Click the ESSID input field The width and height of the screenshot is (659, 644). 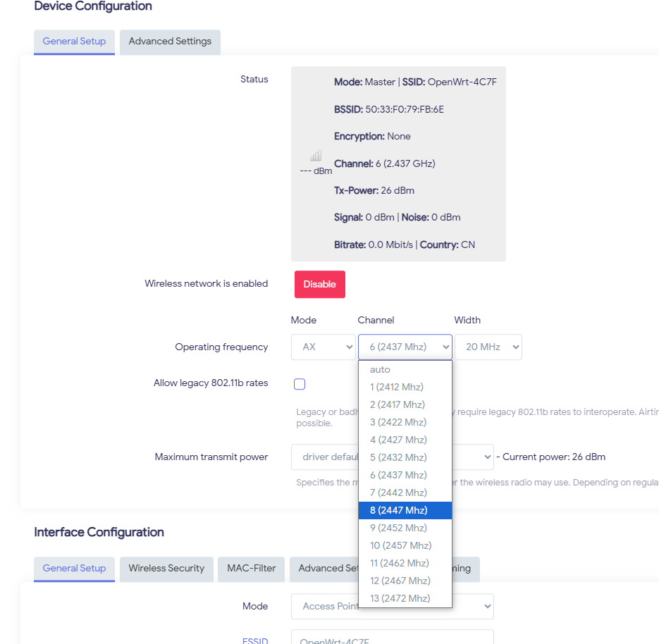tap(393, 637)
